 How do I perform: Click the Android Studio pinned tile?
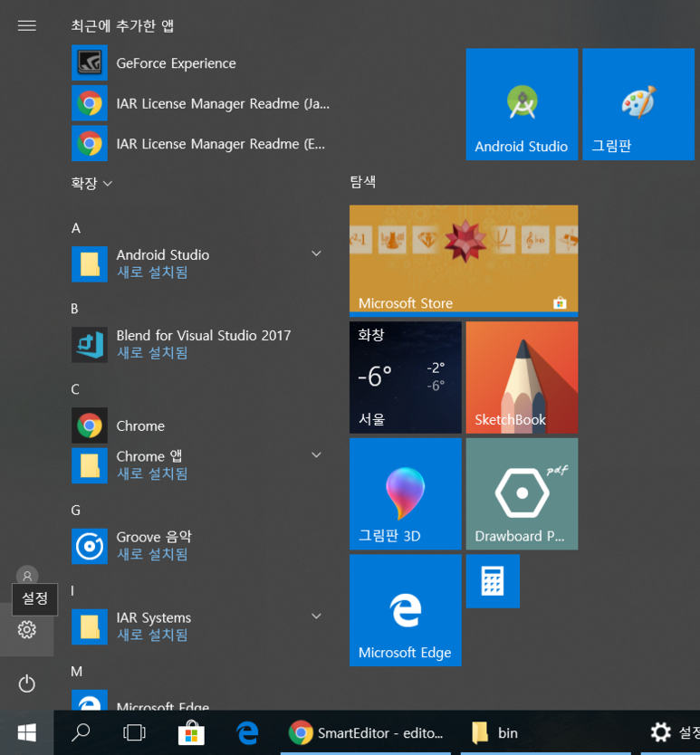click(x=522, y=104)
